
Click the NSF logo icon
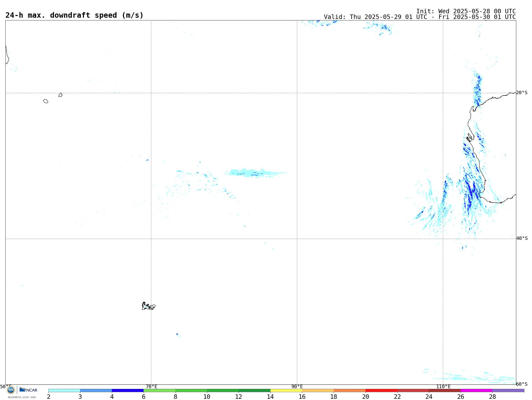pyautogui.click(x=11, y=390)
